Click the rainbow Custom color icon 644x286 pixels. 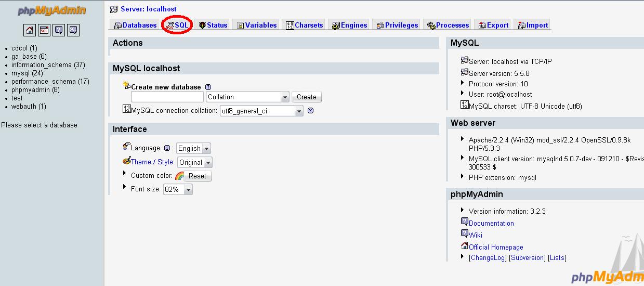point(179,176)
